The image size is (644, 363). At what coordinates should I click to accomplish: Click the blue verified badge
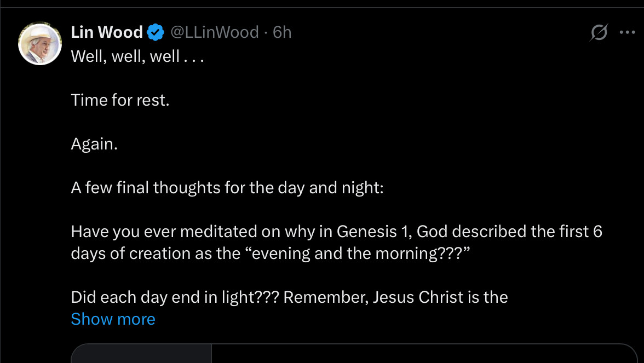click(x=156, y=33)
